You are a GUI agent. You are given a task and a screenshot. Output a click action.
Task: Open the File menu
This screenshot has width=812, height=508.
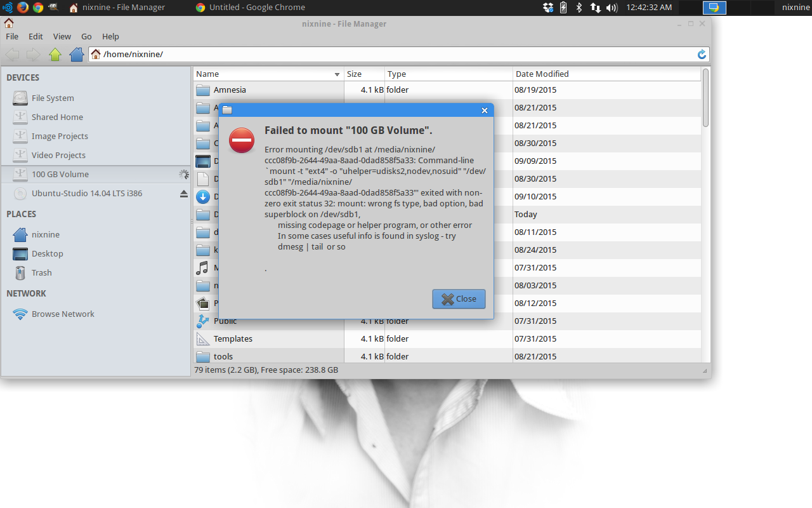(x=12, y=37)
